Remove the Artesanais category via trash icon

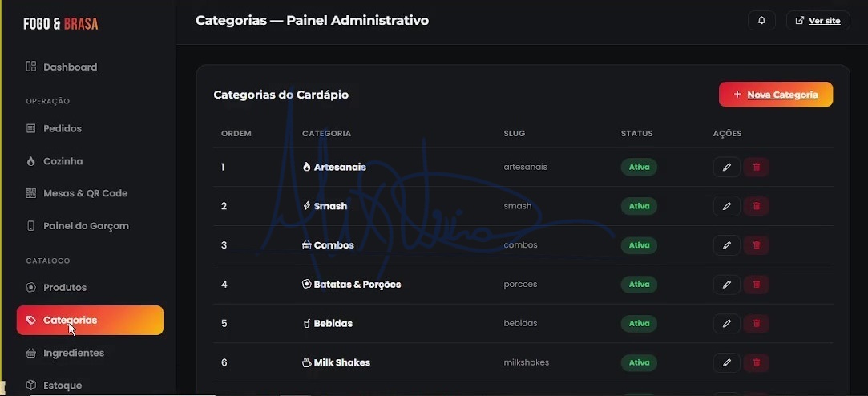coord(756,167)
